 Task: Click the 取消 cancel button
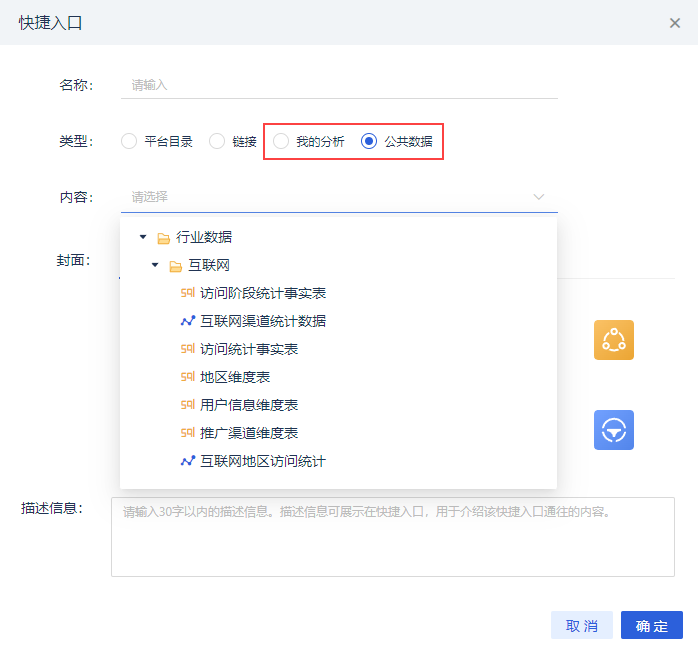581,626
